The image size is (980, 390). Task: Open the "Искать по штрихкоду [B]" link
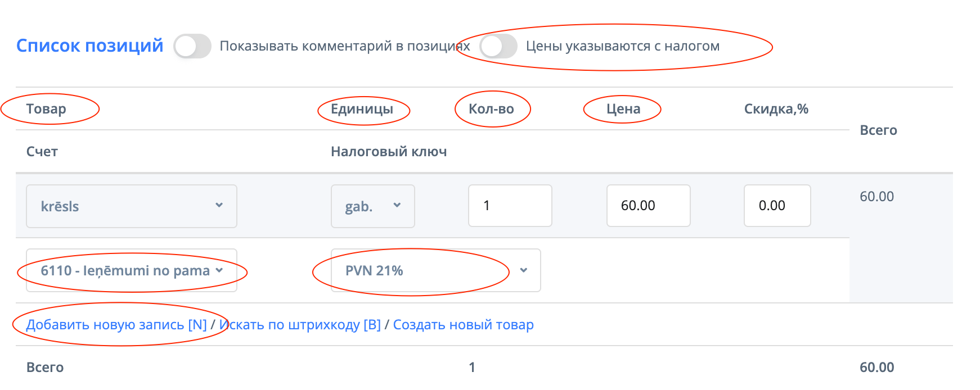(x=300, y=325)
